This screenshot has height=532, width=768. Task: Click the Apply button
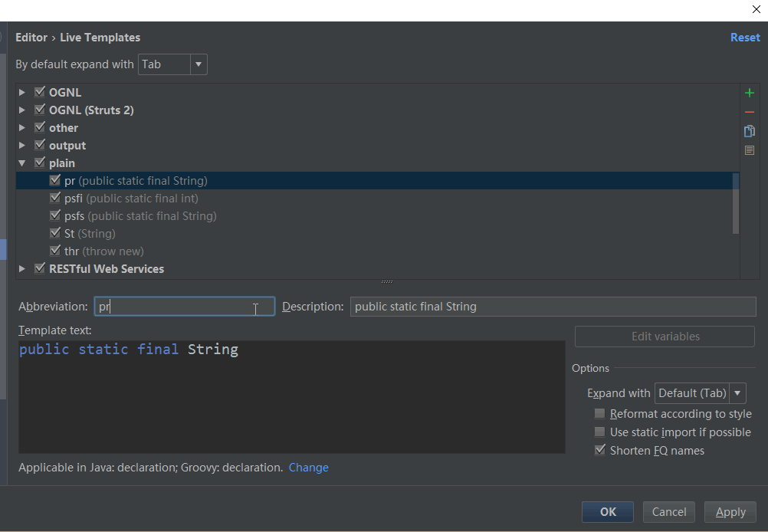(730, 512)
